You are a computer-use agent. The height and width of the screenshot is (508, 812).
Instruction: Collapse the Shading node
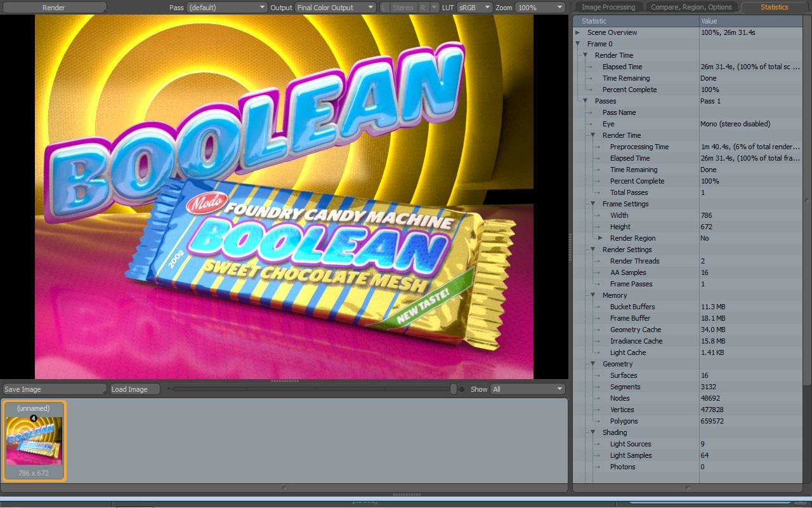[x=593, y=432]
